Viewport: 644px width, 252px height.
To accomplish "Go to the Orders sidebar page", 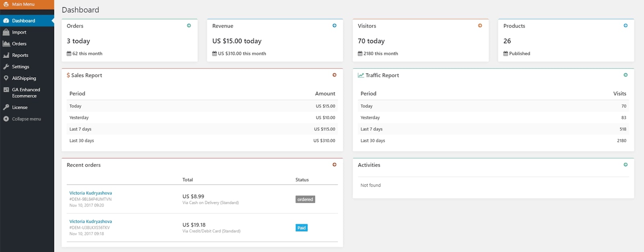I will point(19,44).
